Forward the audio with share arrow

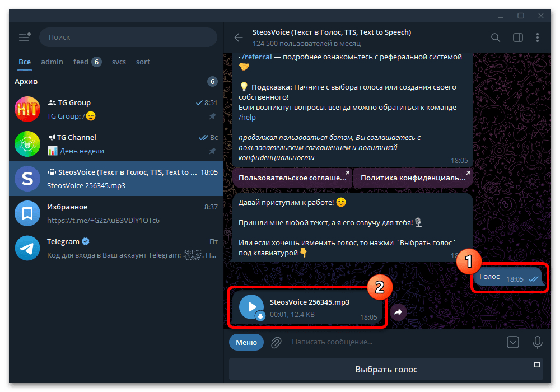pos(398,312)
